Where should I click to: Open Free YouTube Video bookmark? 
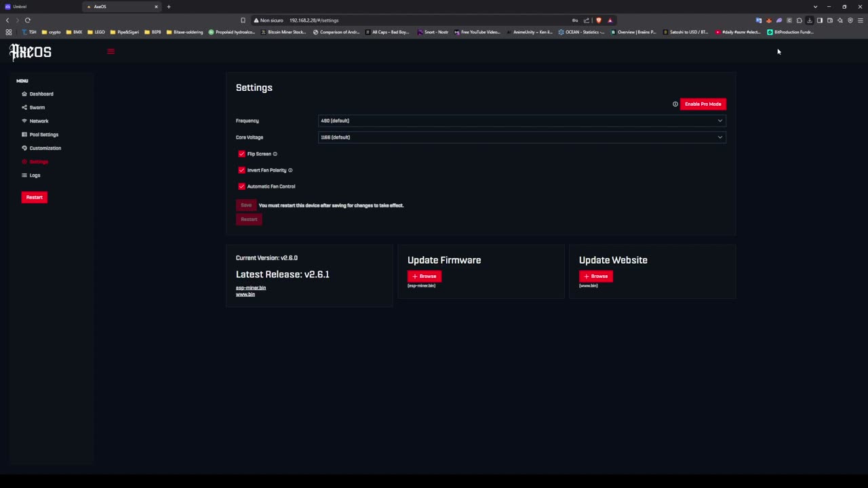477,32
